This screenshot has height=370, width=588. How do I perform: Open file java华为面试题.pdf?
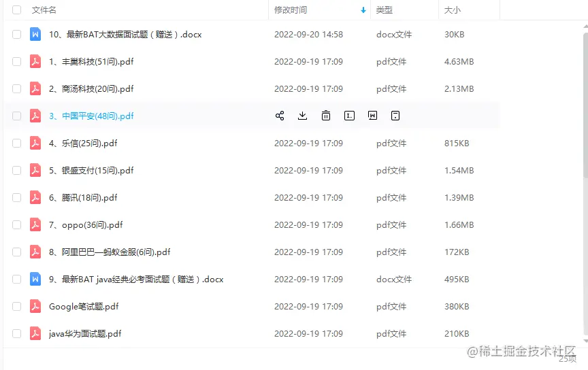coord(85,334)
